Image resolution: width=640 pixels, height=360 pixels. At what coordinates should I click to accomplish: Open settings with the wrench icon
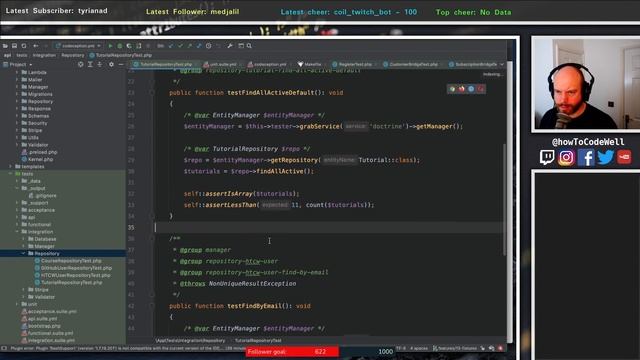[x=230, y=46]
